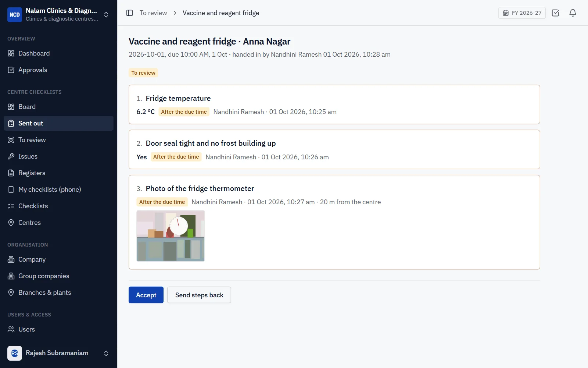Open the Dashboard page
The width and height of the screenshot is (588, 368).
pyautogui.click(x=58, y=53)
